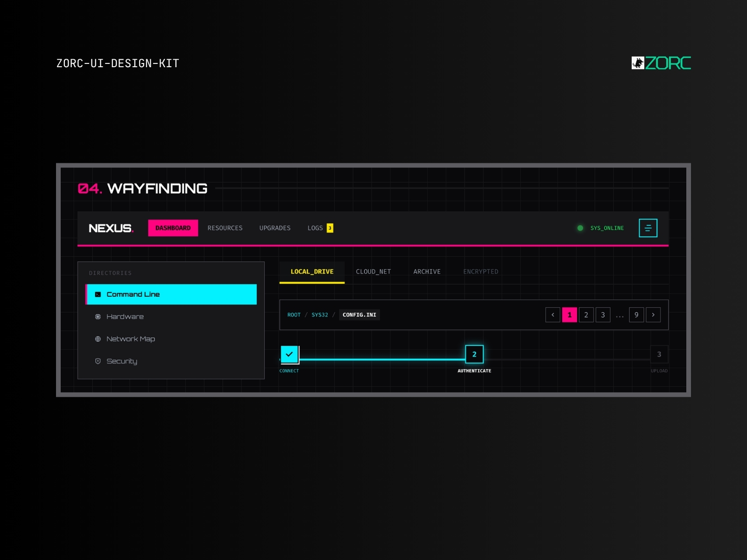Switch to the ARCHIVE tab

tap(427, 272)
